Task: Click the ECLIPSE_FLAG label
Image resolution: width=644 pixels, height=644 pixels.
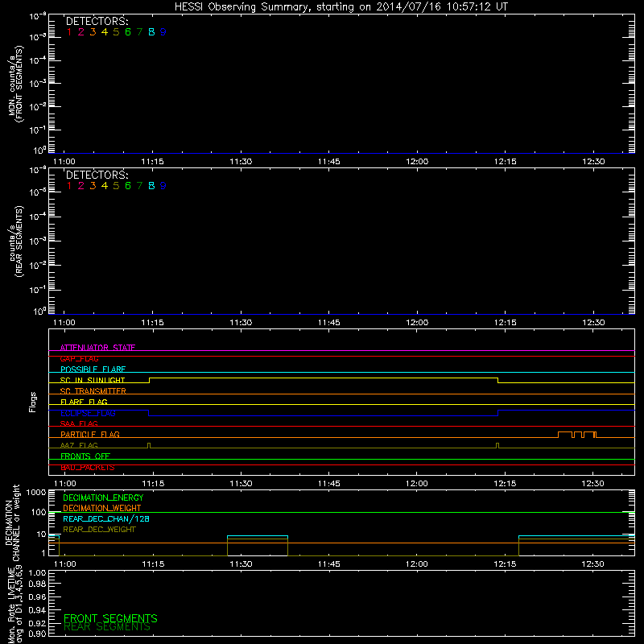Action: click(88, 413)
